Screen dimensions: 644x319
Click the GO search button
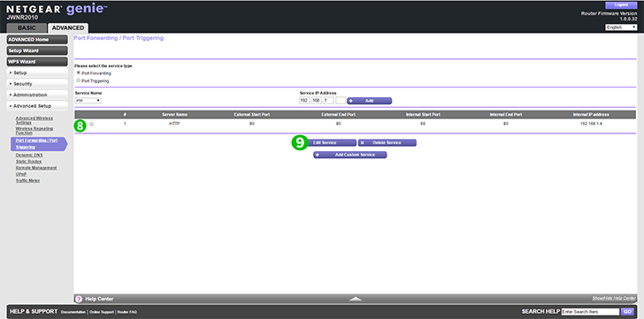click(x=627, y=312)
